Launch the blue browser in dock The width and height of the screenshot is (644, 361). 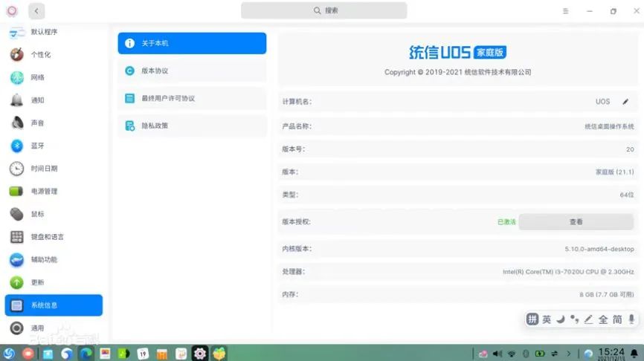66,354
